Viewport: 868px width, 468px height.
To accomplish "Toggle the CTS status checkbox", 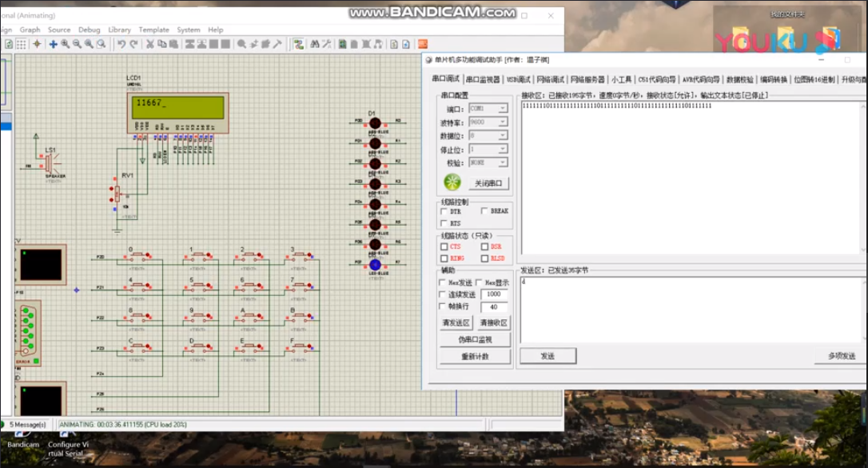I will tap(444, 246).
